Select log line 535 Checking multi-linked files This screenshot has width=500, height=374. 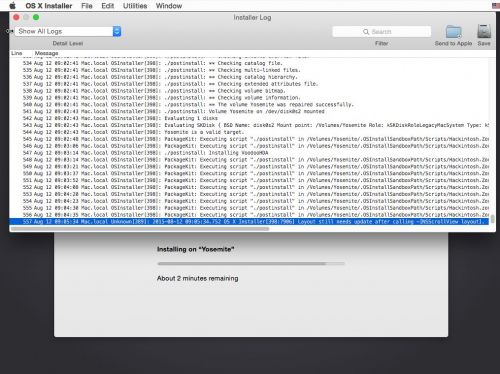point(249,70)
